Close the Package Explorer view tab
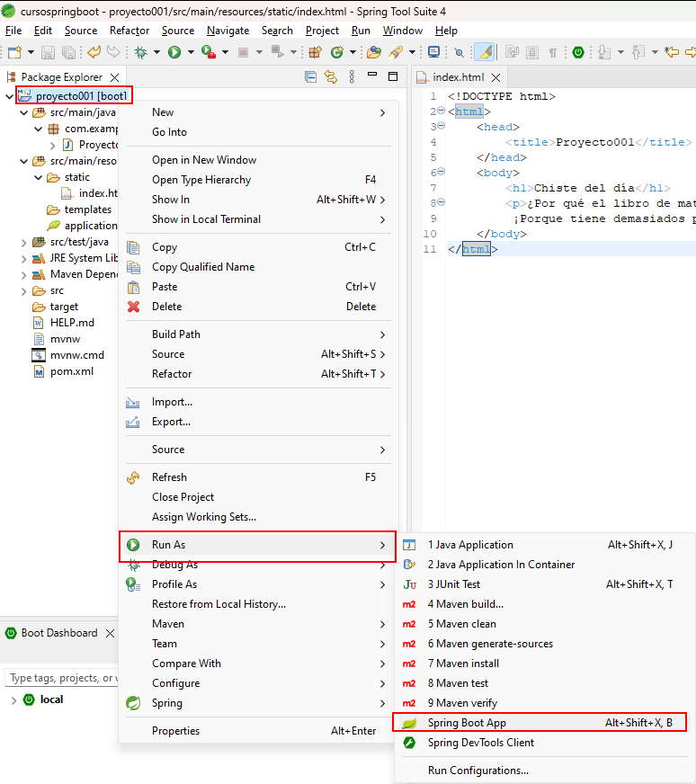This screenshot has width=696, height=784. pyautogui.click(x=114, y=77)
